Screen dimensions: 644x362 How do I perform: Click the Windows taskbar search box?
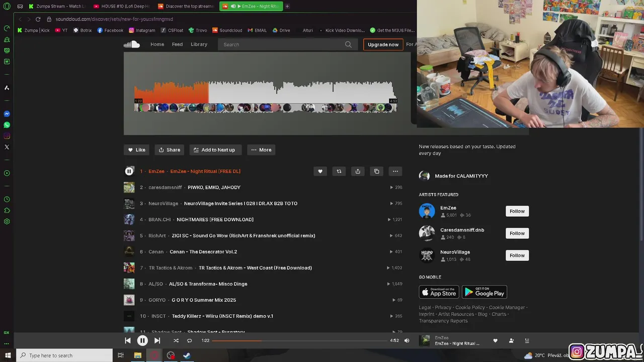[x=64, y=355]
